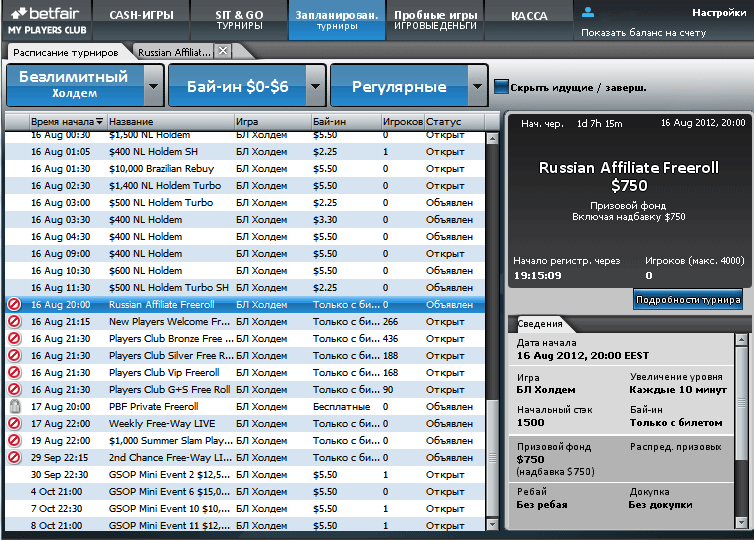
Task: Select New Players Welcome Fr... tournament name
Action: pos(169,321)
